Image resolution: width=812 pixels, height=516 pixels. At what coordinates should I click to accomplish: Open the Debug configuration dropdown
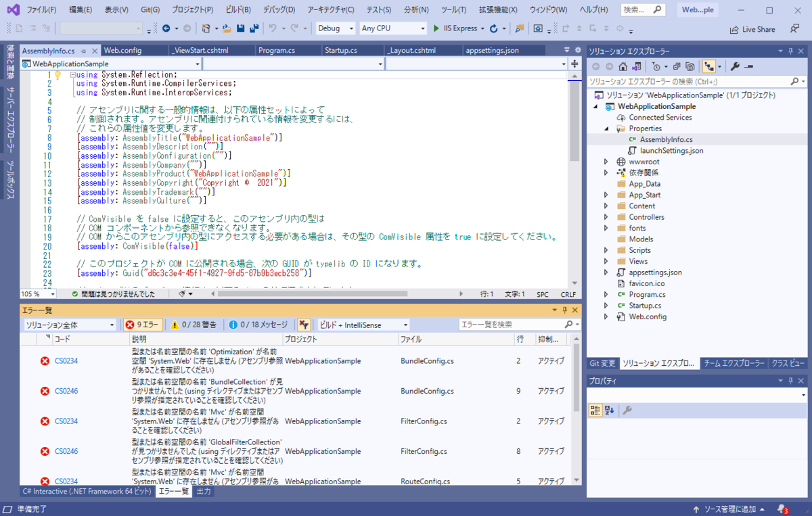pyautogui.click(x=336, y=28)
